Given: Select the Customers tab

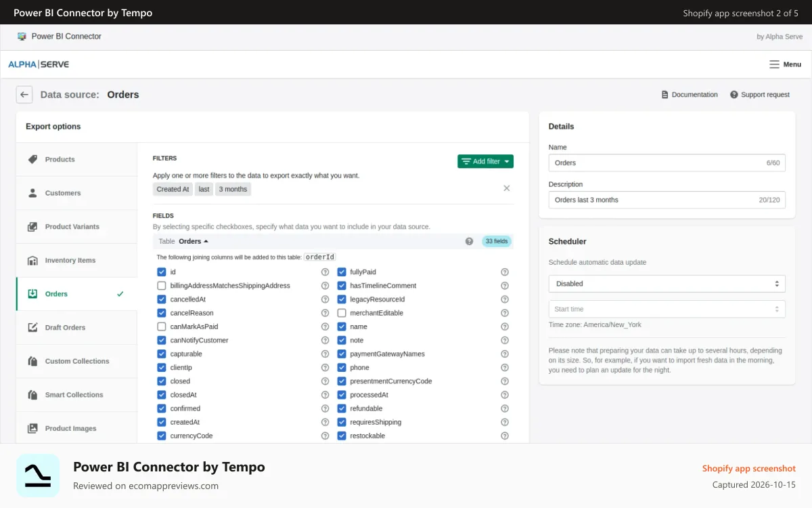Looking at the screenshot, I should point(76,193).
